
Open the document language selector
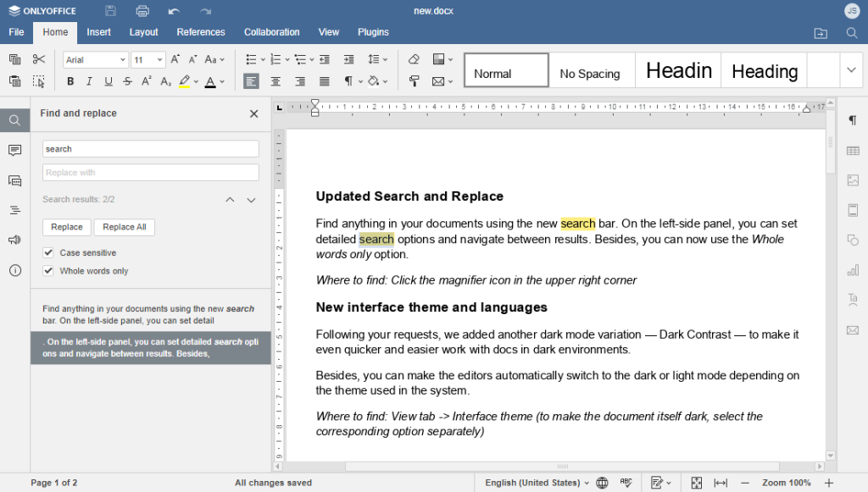pos(534,483)
